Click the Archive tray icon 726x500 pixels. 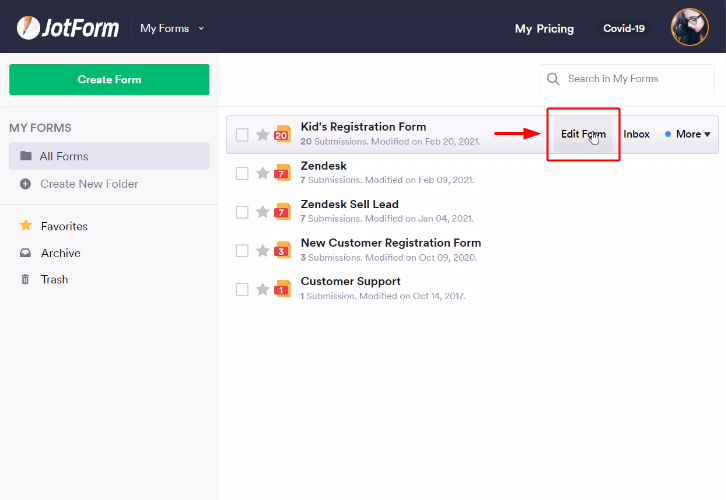[x=25, y=253]
